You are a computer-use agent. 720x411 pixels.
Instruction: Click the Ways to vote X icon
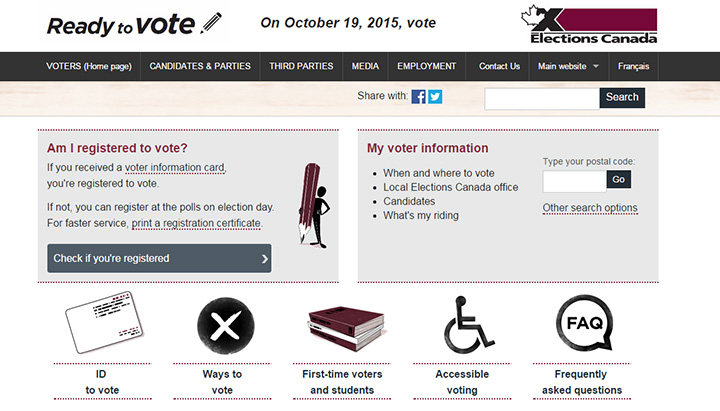224,326
